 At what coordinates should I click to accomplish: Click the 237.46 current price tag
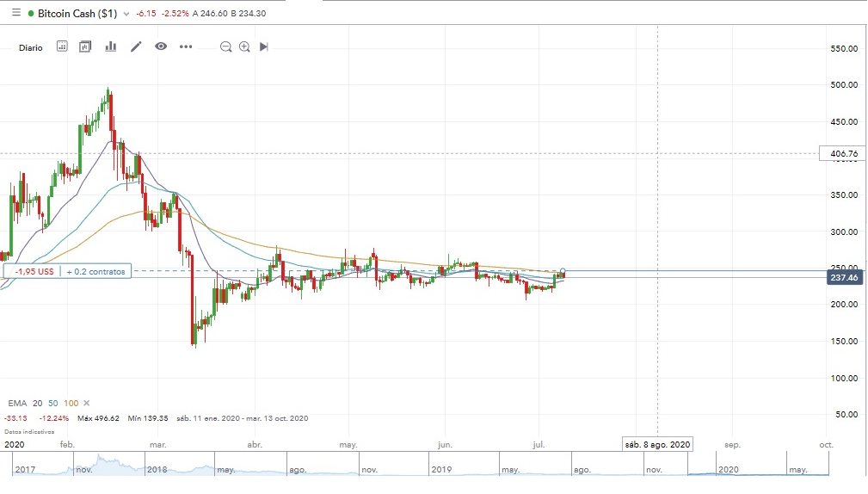coord(844,277)
